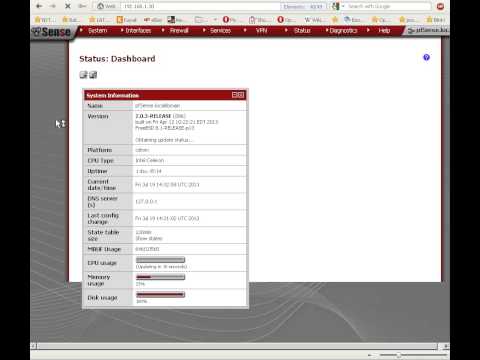This screenshot has height=360, width=480.
Task: Click the 2.0.3-RELEASE version text
Action: click(x=153, y=116)
